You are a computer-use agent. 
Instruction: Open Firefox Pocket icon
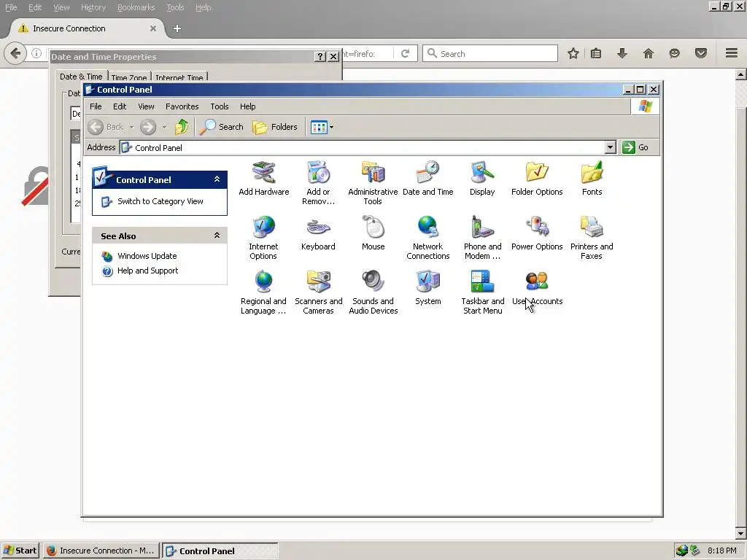coord(701,53)
